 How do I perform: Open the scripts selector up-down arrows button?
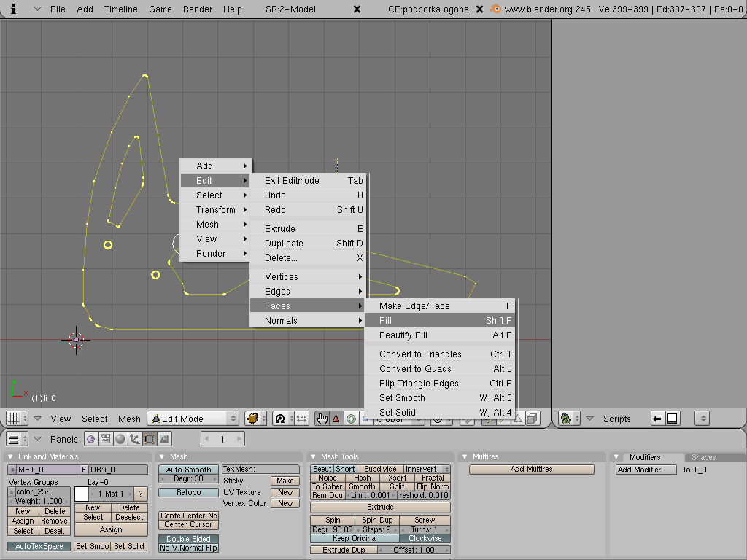click(x=703, y=419)
